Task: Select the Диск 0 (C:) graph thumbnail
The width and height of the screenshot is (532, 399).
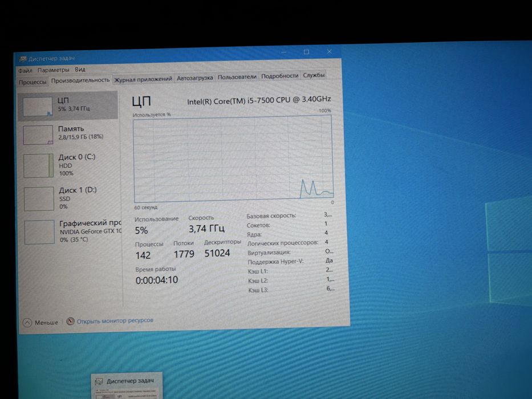Action: click(x=38, y=165)
